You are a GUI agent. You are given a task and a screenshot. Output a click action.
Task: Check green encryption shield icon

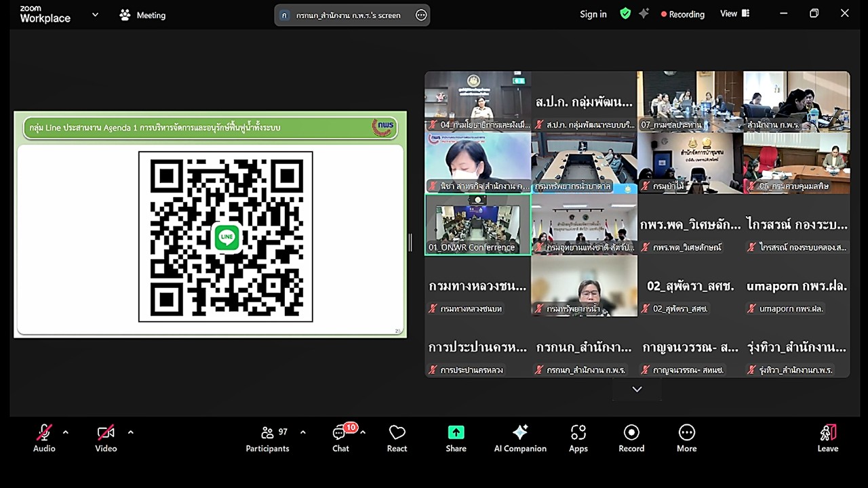coord(625,14)
